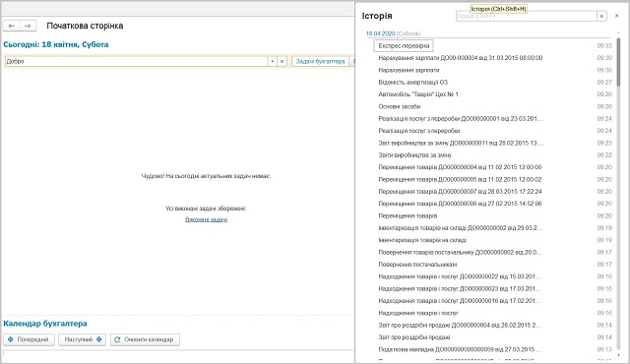Viewport: 630px width, 364px height.
Task: Click the Оновити календар refresh button
Action: click(x=145, y=339)
